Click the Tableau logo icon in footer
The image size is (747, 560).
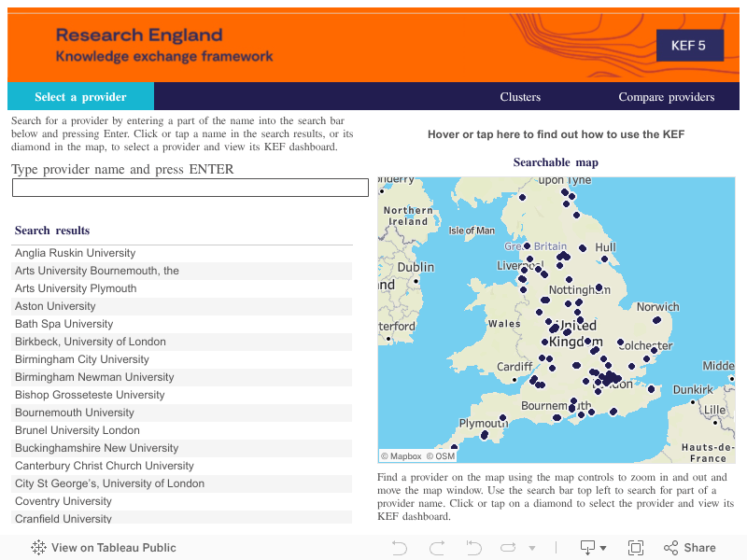39,548
